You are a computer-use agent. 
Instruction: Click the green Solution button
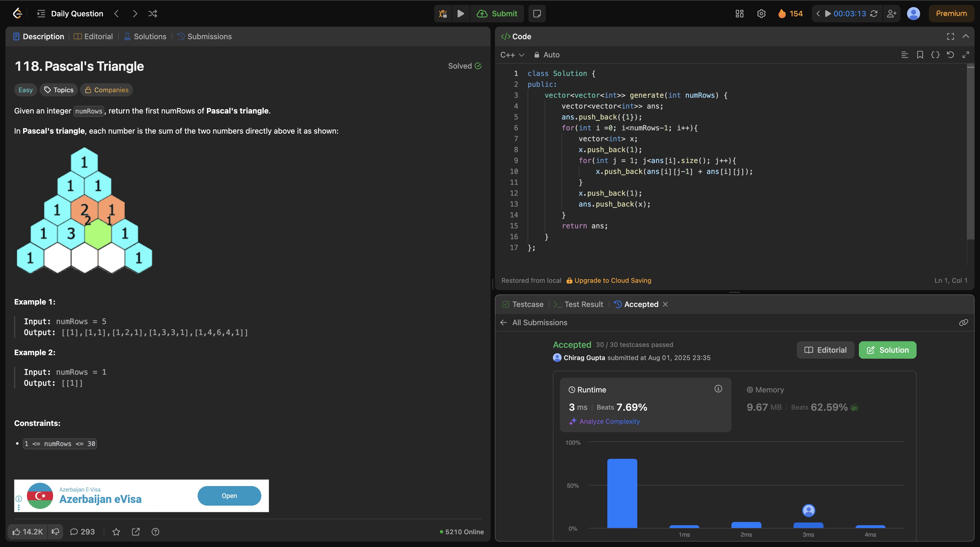click(887, 350)
